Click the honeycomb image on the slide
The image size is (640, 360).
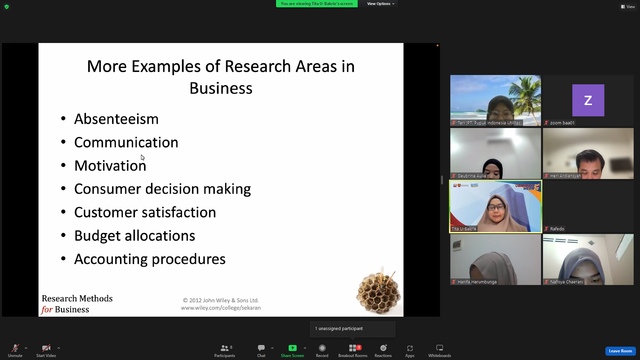(379, 291)
